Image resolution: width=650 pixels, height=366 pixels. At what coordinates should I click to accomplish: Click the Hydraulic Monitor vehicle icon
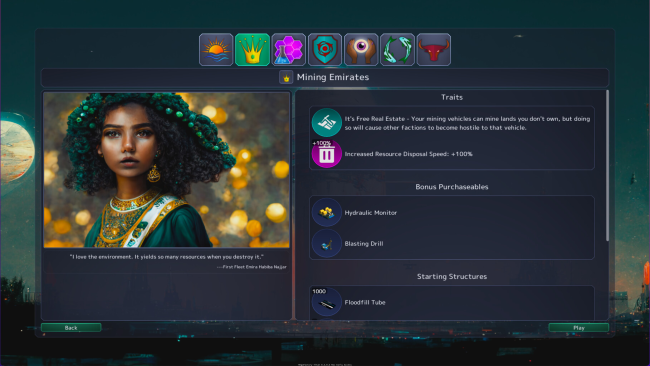[x=327, y=212]
